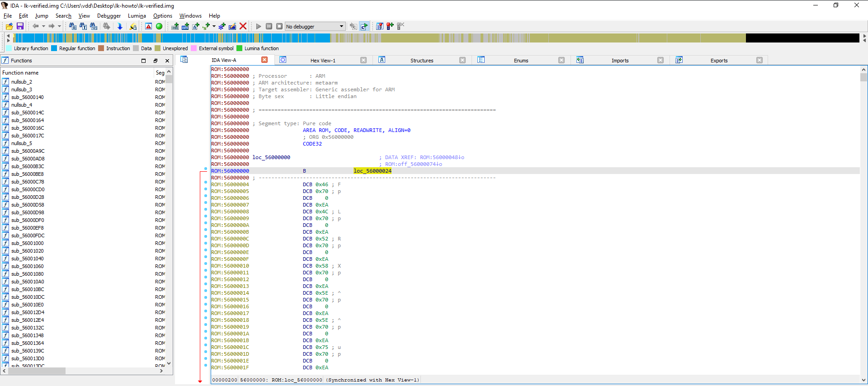
Task: Click the Convert to code icon
Action: 175,26
